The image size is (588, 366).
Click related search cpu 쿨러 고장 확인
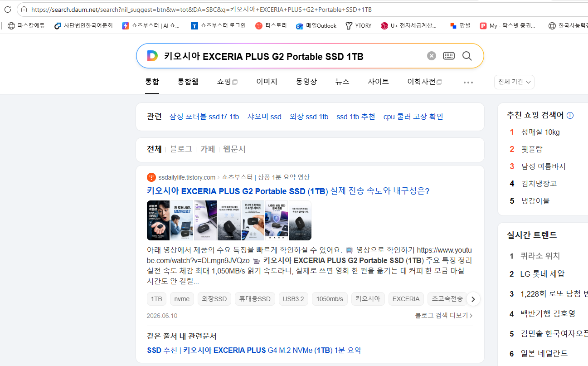tap(413, 117)
